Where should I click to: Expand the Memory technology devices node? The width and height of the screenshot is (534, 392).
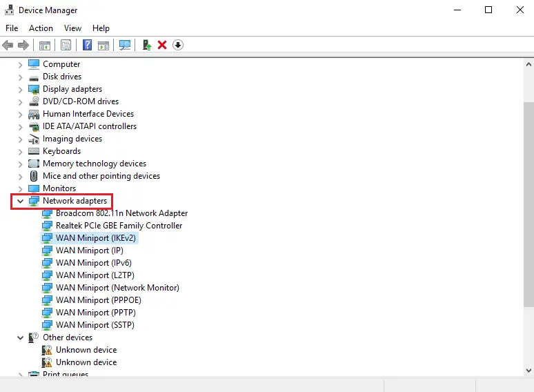21,164
